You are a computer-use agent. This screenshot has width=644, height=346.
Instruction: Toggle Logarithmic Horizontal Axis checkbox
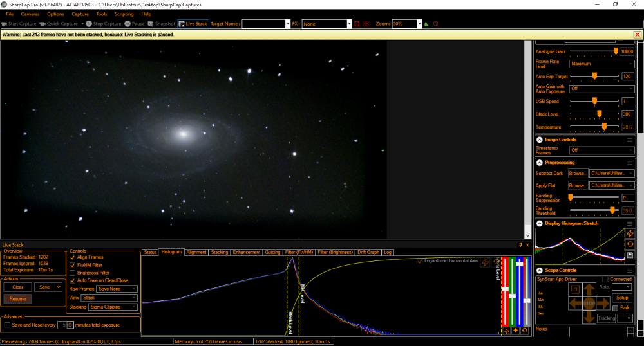(420, 261)
